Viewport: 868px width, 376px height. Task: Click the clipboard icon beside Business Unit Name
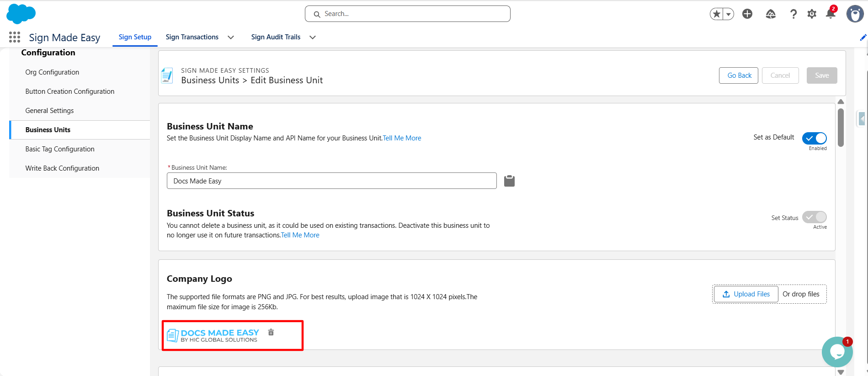pyautogui.click(x=509, y=181)
